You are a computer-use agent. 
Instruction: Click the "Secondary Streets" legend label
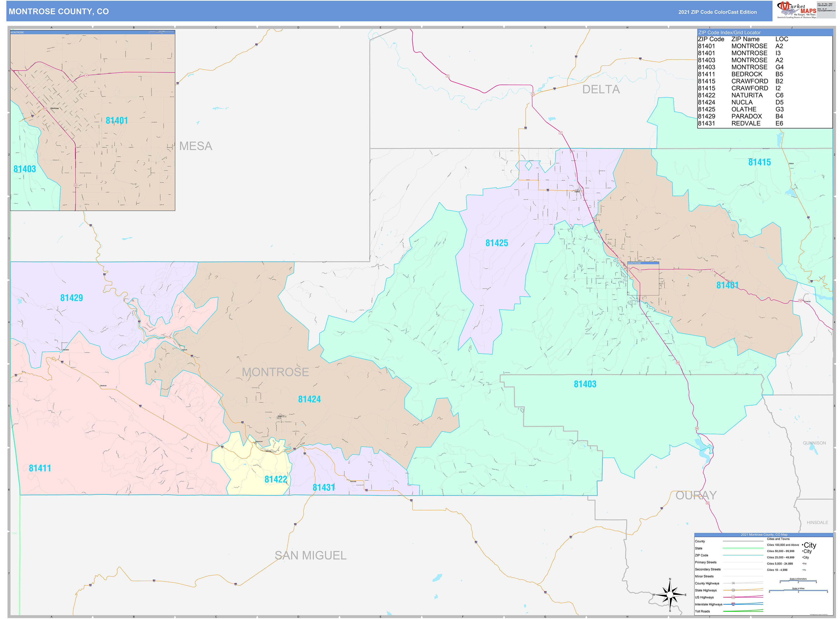point(708,569)
